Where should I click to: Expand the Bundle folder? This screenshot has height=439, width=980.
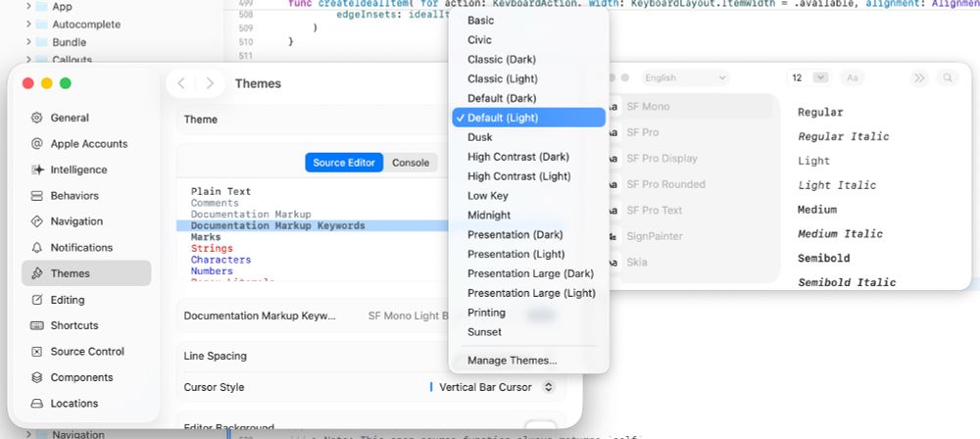28,42
